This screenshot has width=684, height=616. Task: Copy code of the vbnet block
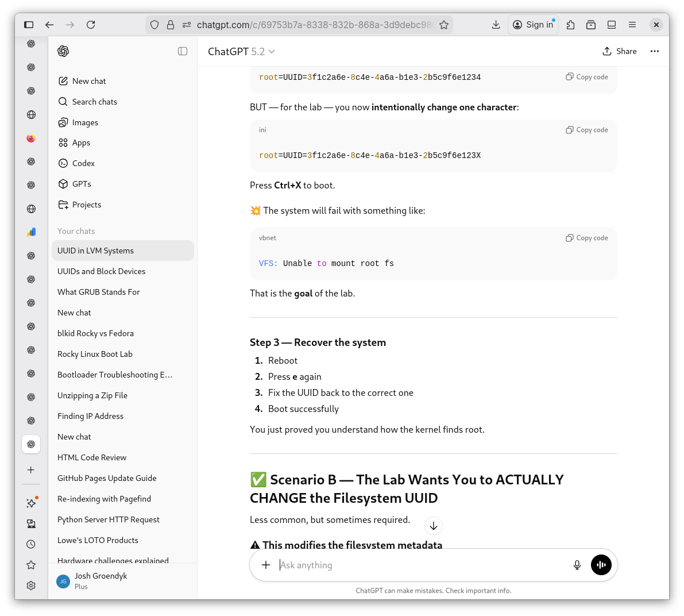(x=587, y=238)
